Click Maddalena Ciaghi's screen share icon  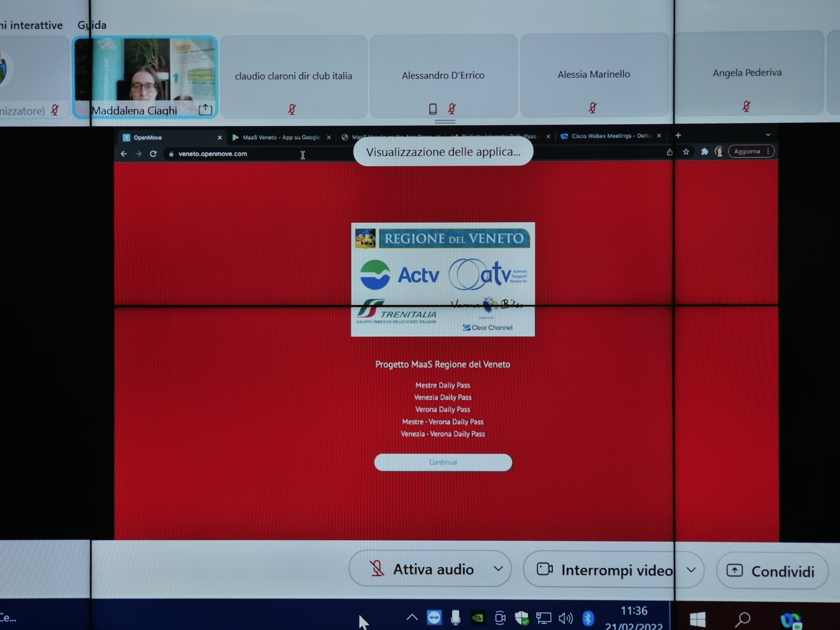coord(205,109)
